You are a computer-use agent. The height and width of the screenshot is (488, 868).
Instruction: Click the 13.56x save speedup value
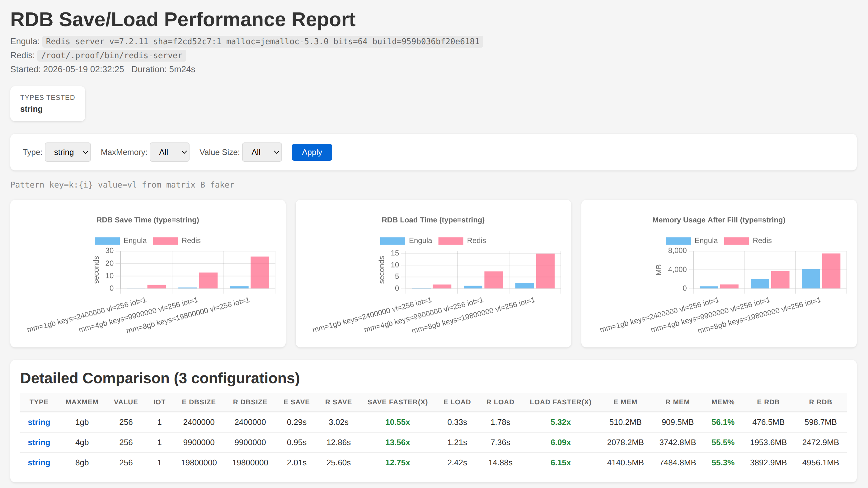[398, 442]
